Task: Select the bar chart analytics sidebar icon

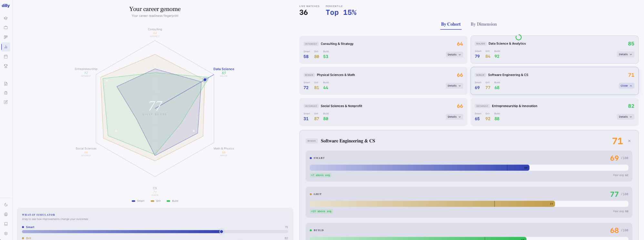Action: tap(6, 47)
